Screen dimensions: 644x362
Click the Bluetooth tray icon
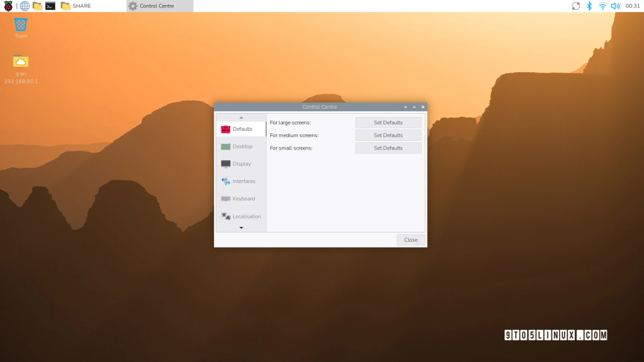click(x=589, y=6)
